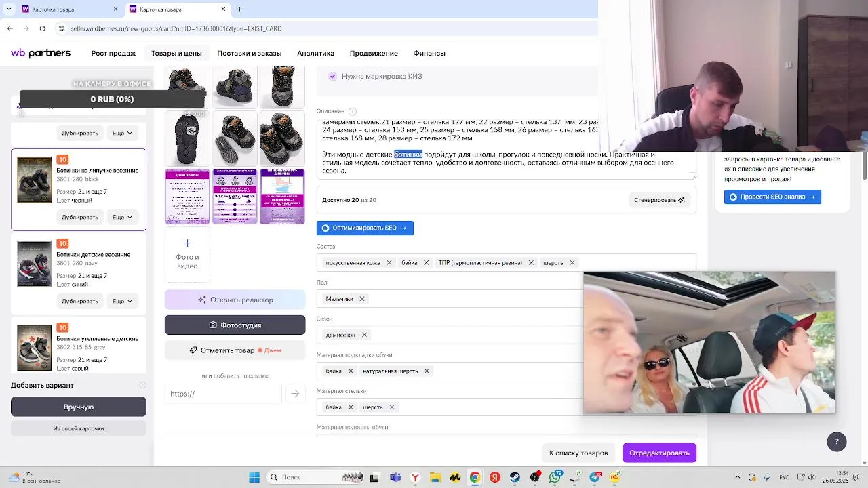Viewport: 868px width, 488px height.
Task: Remove байка tag in Материал подкладки обуви
Action: (x=351, y=371)
